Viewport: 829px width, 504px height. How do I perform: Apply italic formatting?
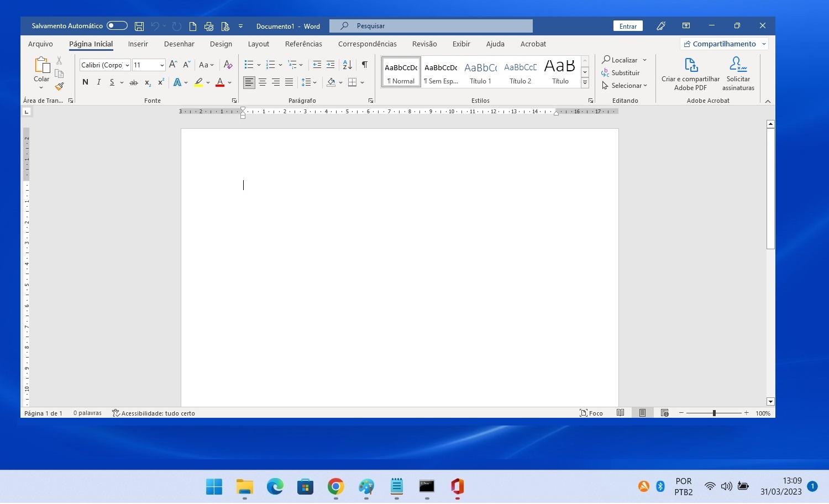(98, 82)
